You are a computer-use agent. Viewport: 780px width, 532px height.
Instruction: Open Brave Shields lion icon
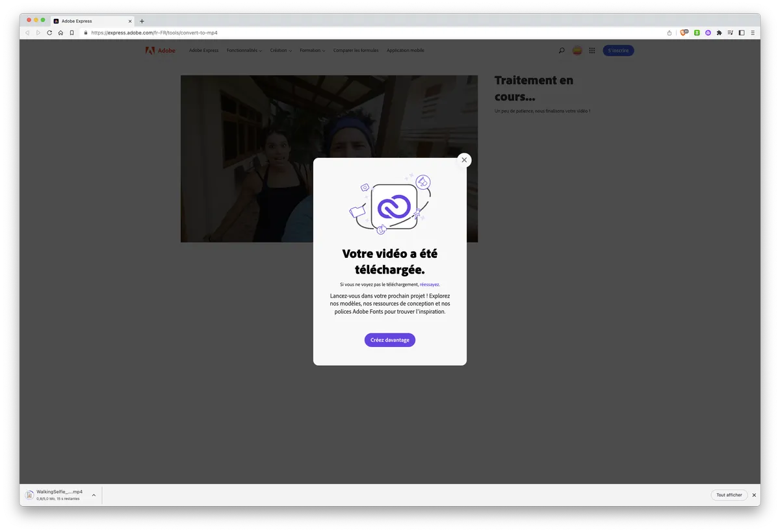pyautogui.click(x=684, y=32)
